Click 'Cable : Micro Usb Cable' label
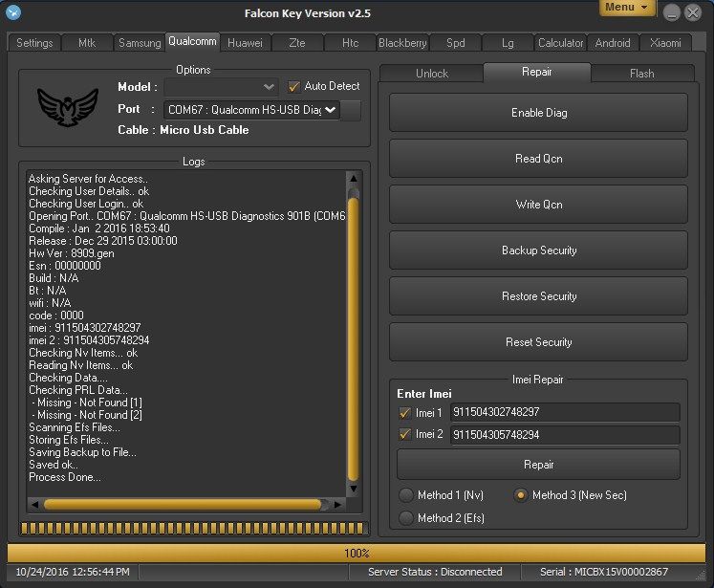Image resolution: width=714 pixels, height=588 pixels. pyautogui.click(x=184, y=130)
